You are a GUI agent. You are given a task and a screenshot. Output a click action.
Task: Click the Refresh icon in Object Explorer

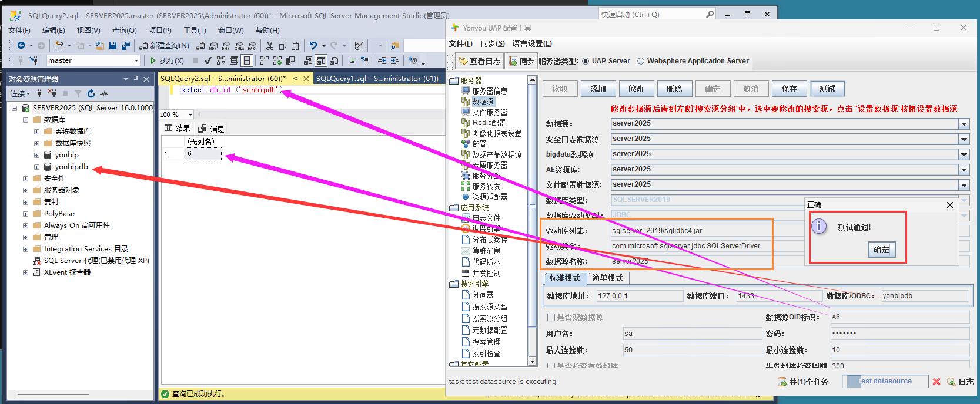91,93
